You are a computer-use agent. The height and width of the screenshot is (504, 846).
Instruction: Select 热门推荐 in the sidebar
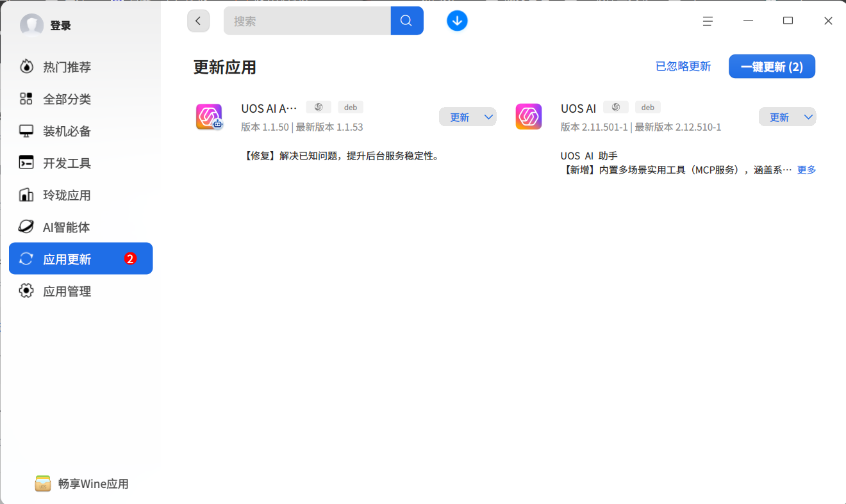point(81,67)
